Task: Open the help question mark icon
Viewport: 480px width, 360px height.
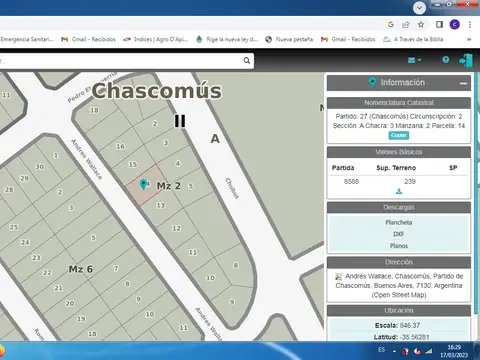Action: click(446, 60)
